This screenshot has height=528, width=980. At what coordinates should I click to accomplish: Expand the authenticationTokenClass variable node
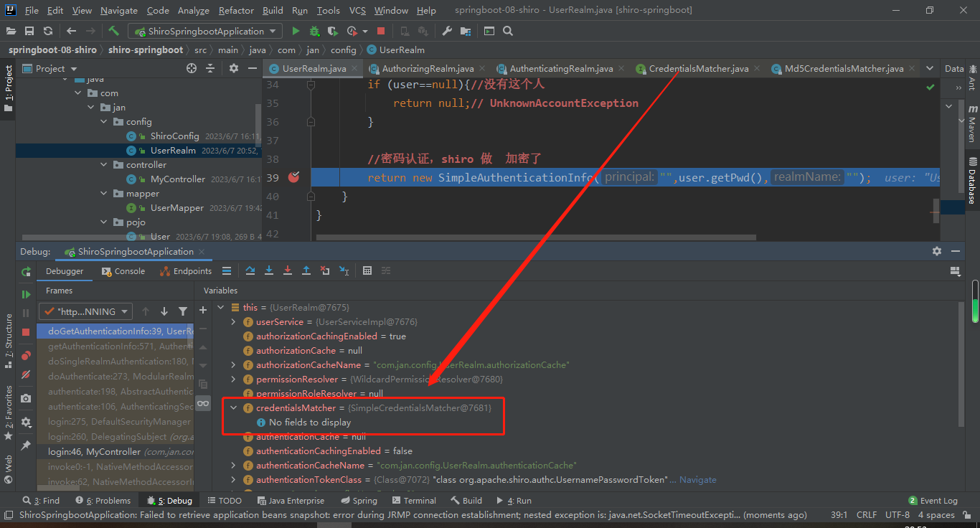[233, 479]
